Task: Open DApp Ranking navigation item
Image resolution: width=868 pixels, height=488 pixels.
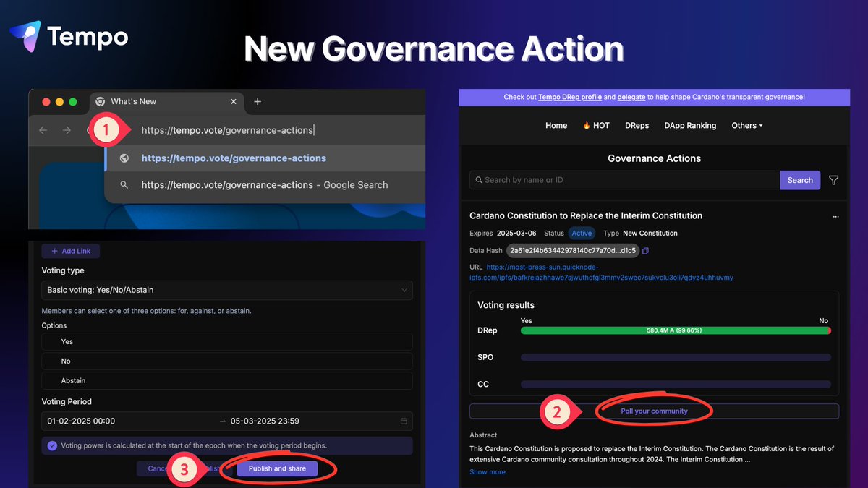Action: click(x=690, y=125)
